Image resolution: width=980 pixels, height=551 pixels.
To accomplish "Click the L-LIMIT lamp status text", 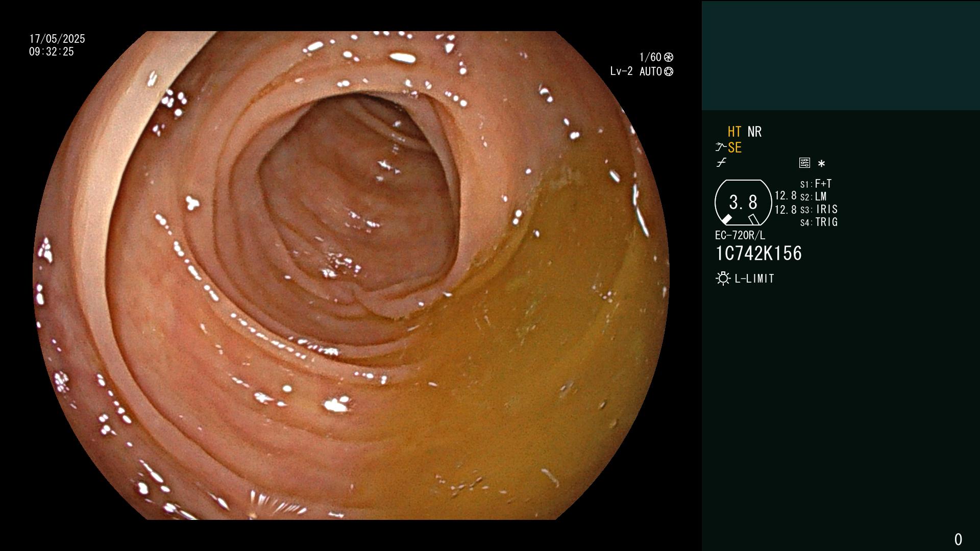I will 754,279.
